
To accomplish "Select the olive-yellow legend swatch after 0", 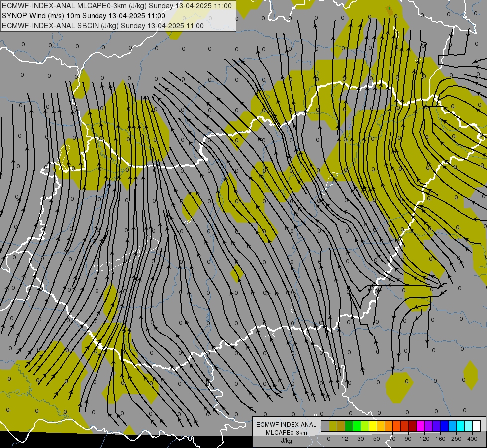I will click(x=333, y=426).
